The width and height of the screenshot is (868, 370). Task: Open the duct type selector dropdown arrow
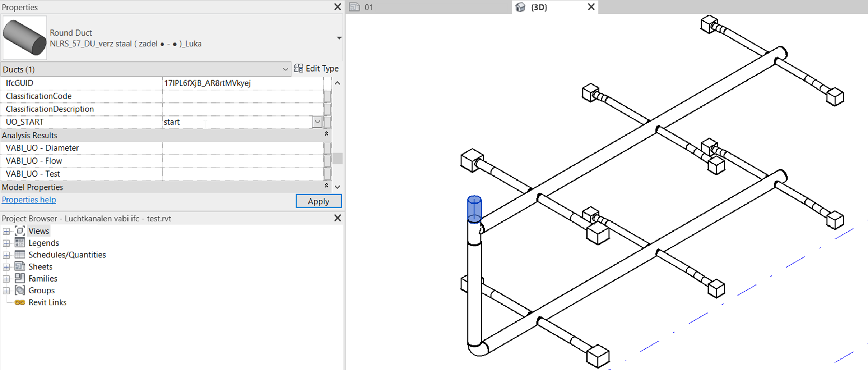coord(339,38)
